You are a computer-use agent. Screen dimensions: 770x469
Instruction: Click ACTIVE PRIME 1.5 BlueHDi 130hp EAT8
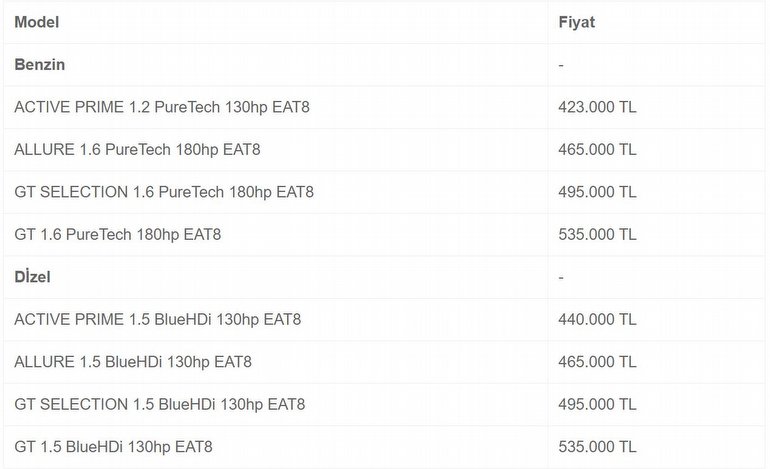tap(158, 319)
